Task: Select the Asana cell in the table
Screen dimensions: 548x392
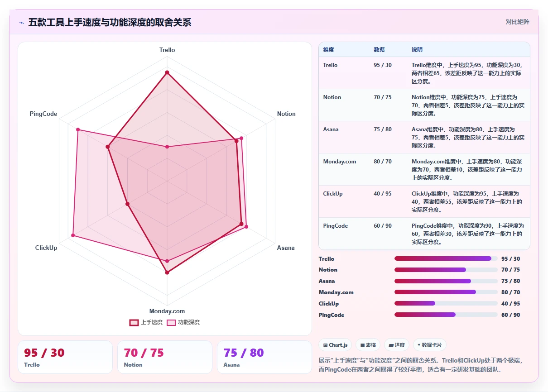Action: (331, 129)
